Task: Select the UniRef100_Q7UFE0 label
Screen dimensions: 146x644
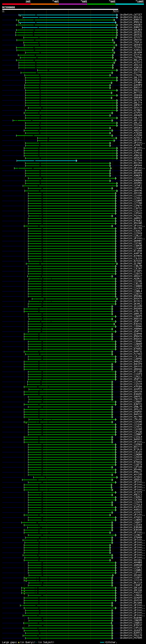Action: pyautogui.click(x=131, y=113)
